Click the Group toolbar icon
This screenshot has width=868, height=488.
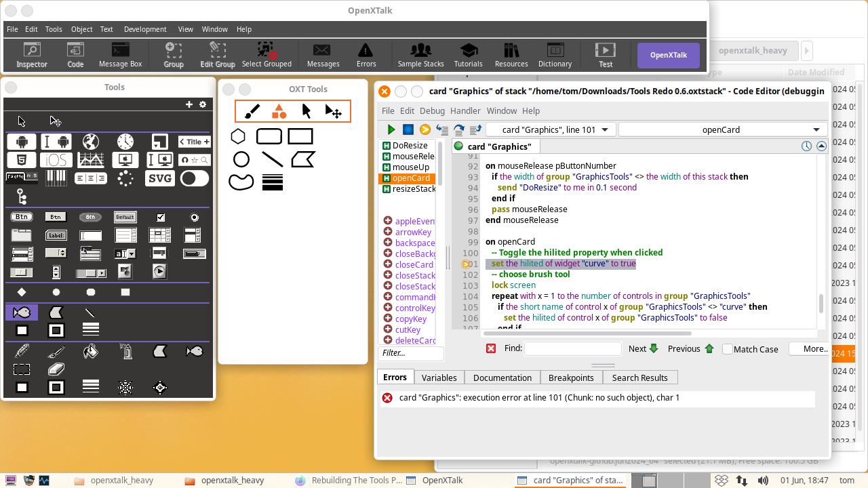click(x=174, y=55)
